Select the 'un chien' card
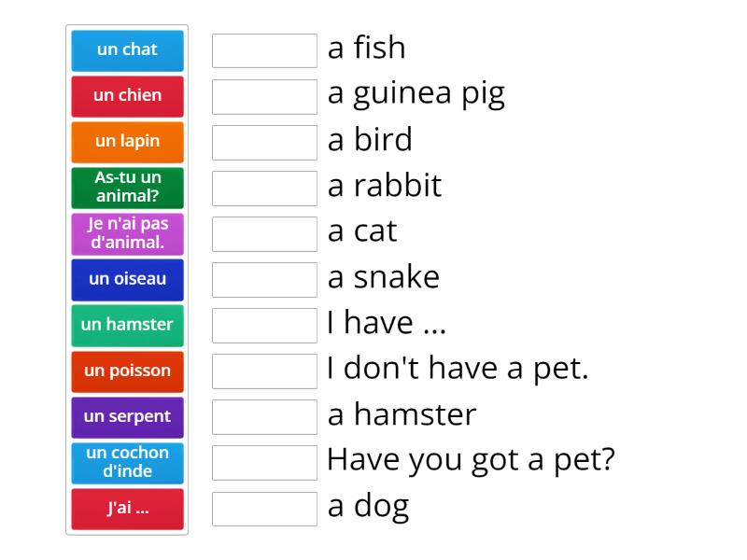Viewport: 747px width, 560px height. coord(127,96)
